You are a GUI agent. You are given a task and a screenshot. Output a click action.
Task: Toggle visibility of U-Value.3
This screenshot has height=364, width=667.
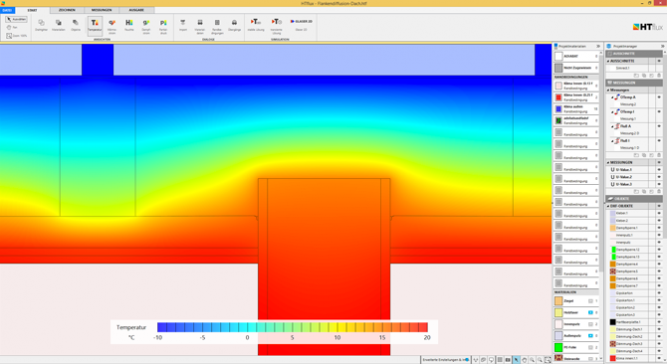point(659,184)
